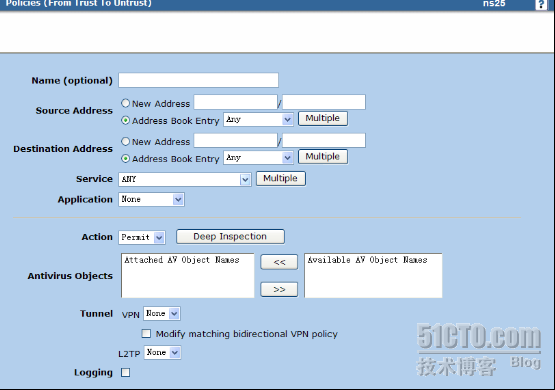Open the Action Permit dropdown

click(x=142, y=237)
